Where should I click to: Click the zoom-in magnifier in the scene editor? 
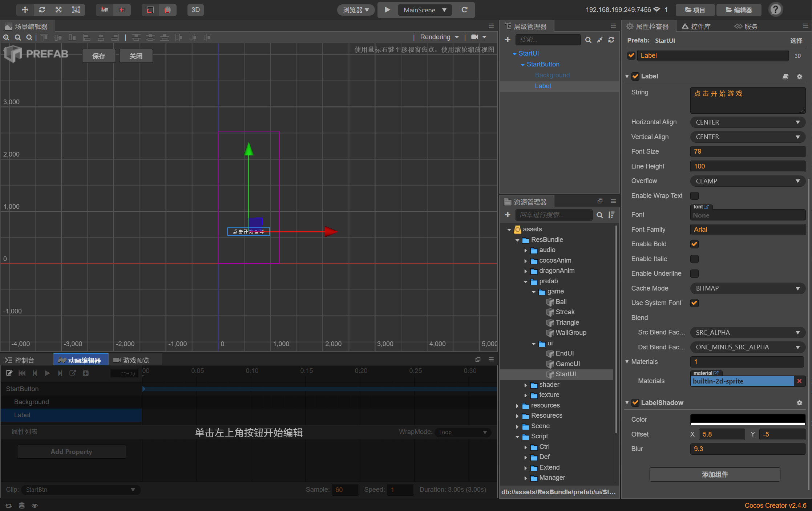[x=6, y=37]
